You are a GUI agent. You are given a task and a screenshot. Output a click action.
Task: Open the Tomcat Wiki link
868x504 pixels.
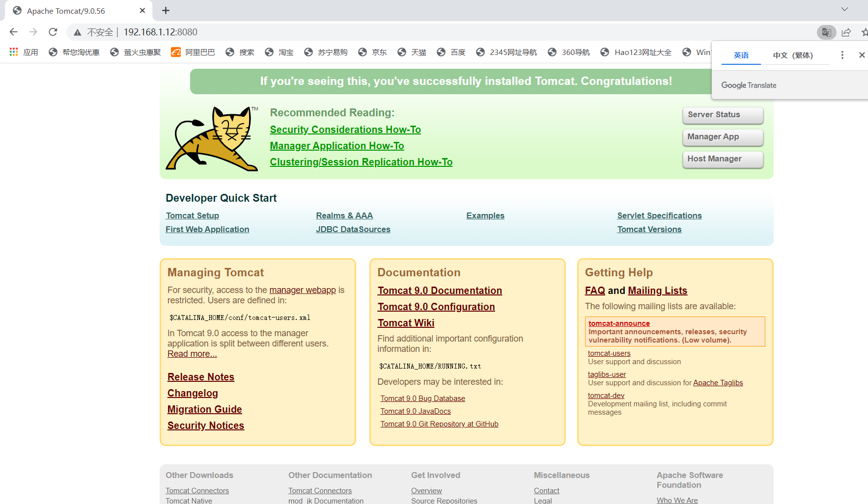406,323
